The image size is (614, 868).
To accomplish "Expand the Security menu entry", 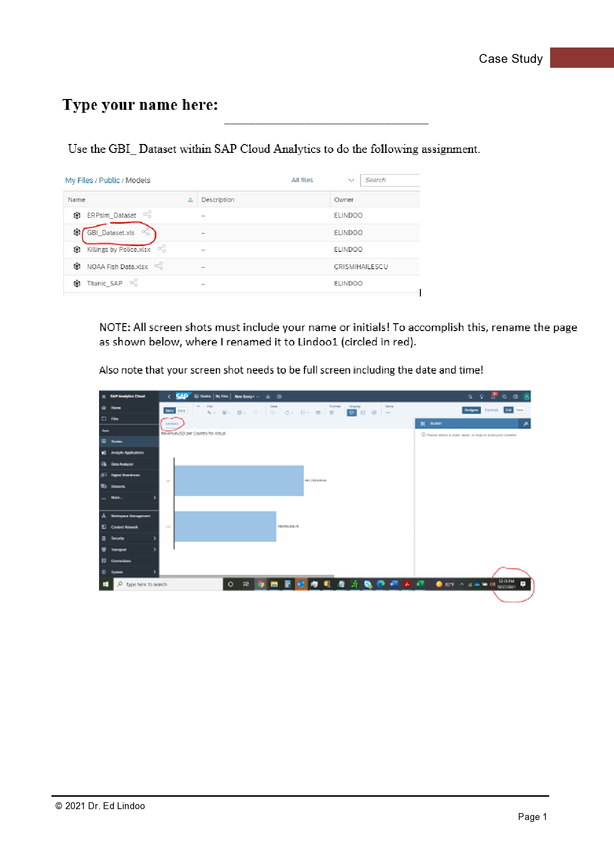I will point(129,538).
